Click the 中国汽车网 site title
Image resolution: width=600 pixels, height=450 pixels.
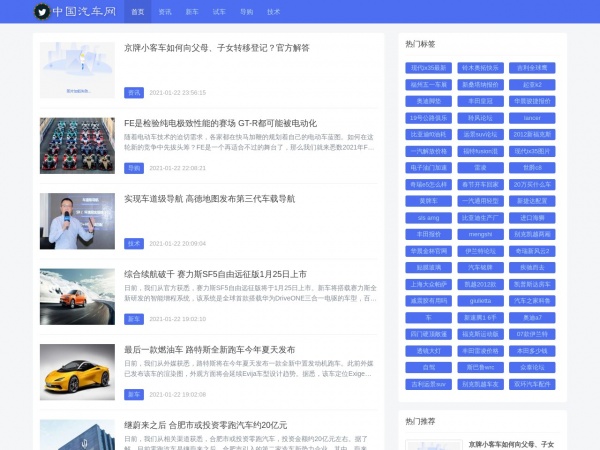(x=84, y=11)
